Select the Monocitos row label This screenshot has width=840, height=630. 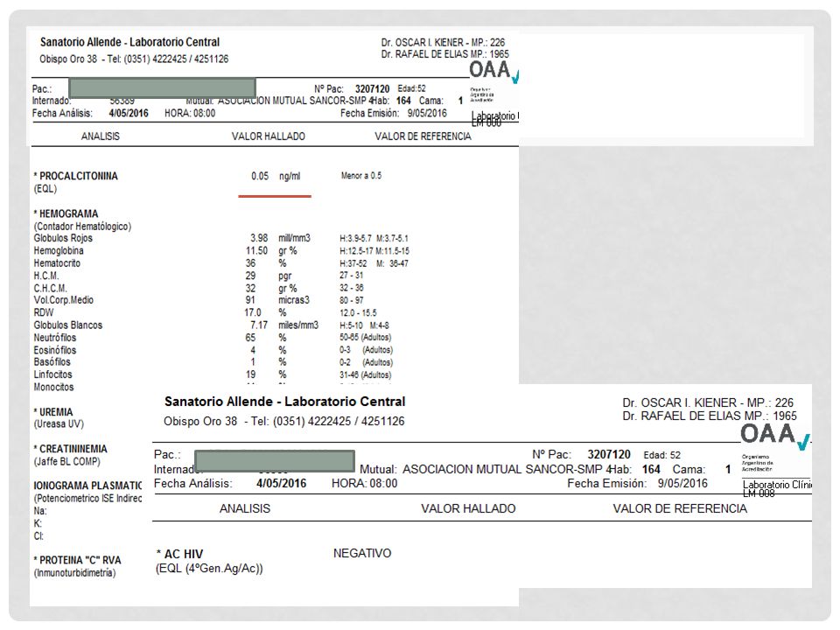[53, 387]
